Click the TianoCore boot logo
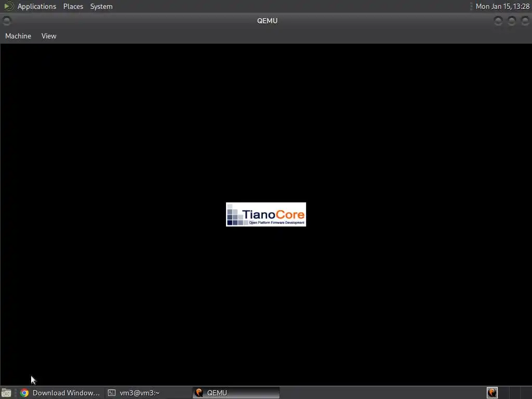Image resolution: width=532 pixels, height=399 pixels. [x=266, y=215]
